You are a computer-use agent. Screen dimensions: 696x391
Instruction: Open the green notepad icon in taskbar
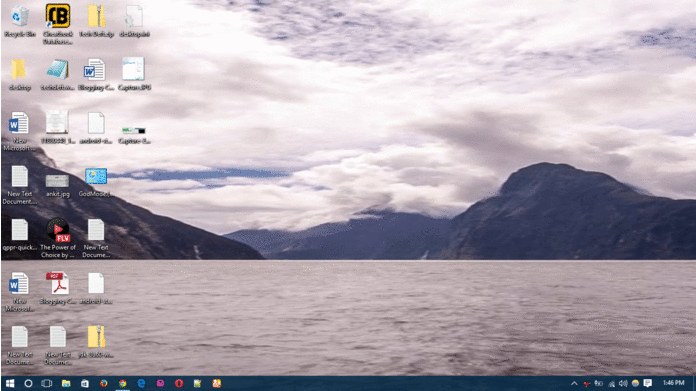pos(198,383)
